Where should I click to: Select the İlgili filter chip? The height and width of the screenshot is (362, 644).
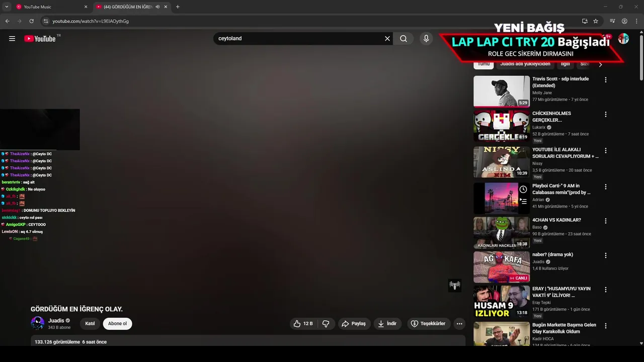click(x=566, y=64)
